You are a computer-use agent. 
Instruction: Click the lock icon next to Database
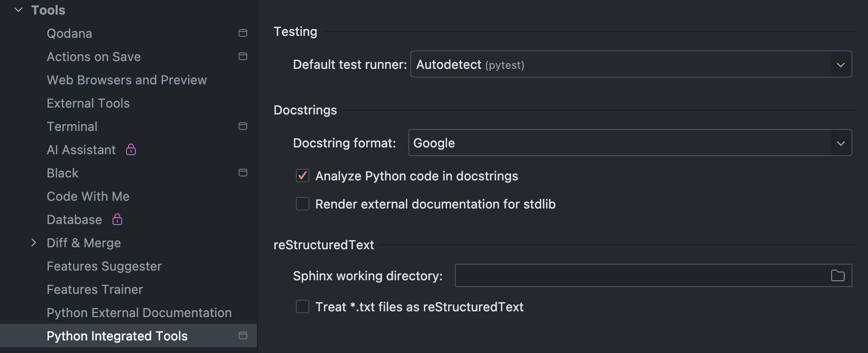[x=117, y=219]
